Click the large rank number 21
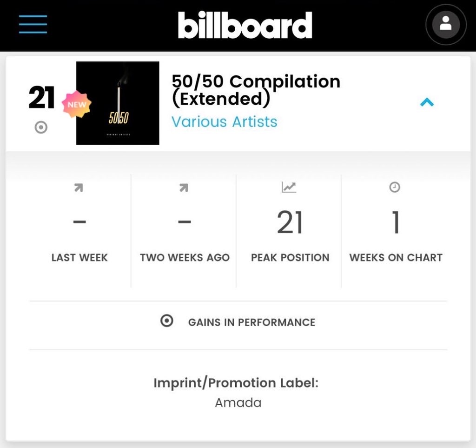 pos(41,97)
